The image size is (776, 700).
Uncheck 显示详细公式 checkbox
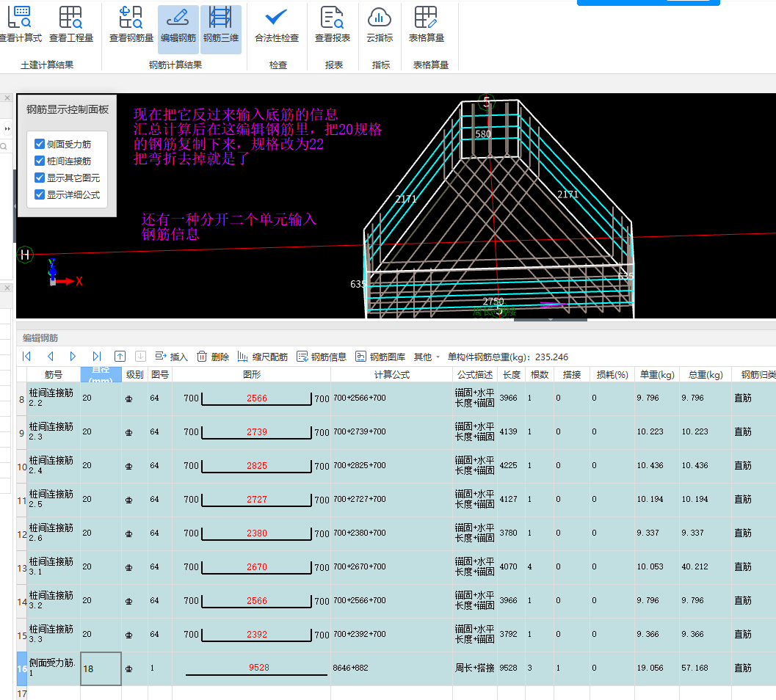[40, 194]
